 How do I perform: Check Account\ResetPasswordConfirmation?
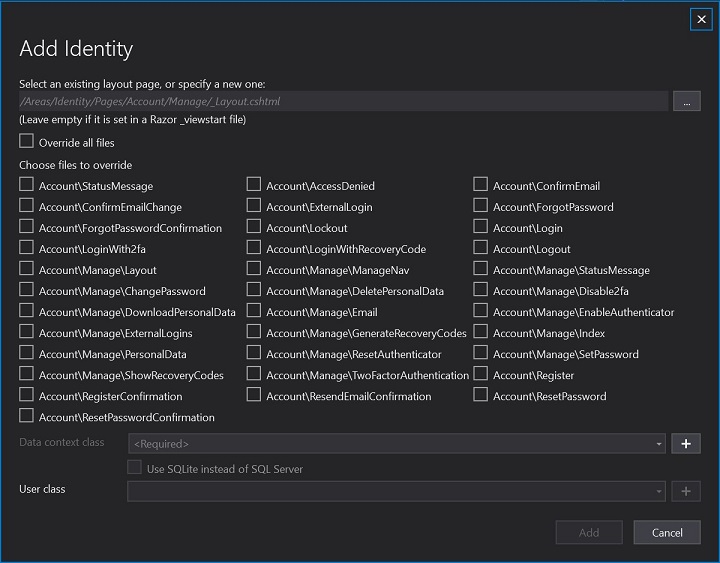pos(27,416)
